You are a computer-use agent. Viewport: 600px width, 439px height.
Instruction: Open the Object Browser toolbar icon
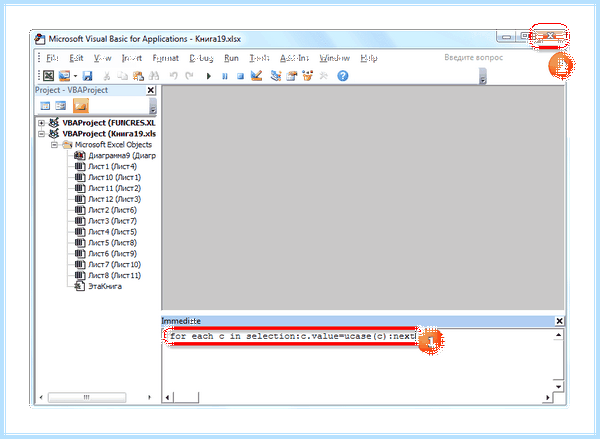307,75
